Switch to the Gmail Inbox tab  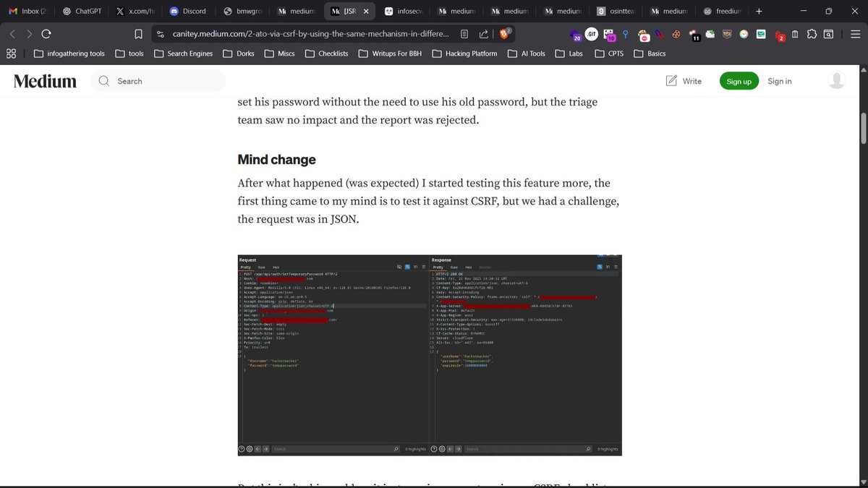point(28,12)
